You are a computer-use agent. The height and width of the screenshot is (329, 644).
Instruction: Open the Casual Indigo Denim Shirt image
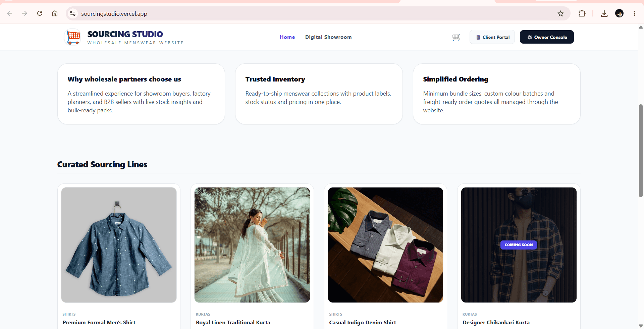[x=385, y=245]
